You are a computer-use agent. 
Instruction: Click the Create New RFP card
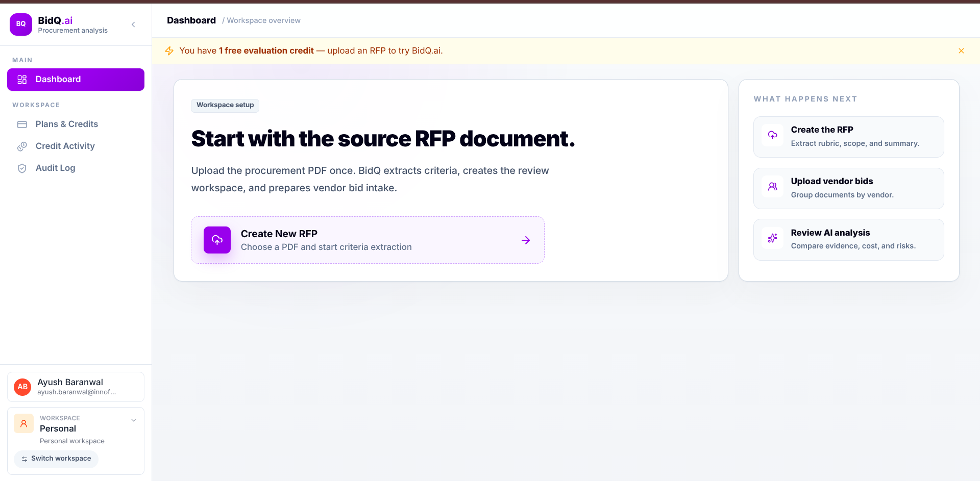pyautogui.click(x=367, y=240)
